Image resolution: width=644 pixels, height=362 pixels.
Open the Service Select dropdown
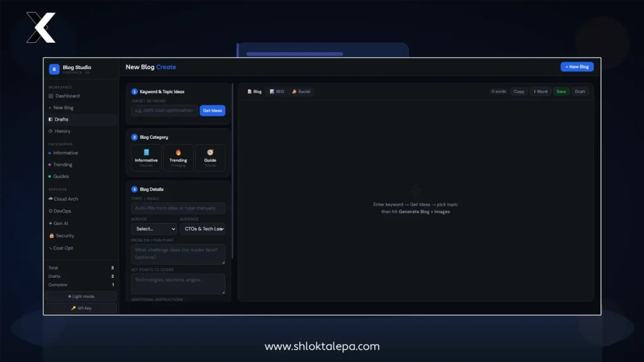pos(154,229)
